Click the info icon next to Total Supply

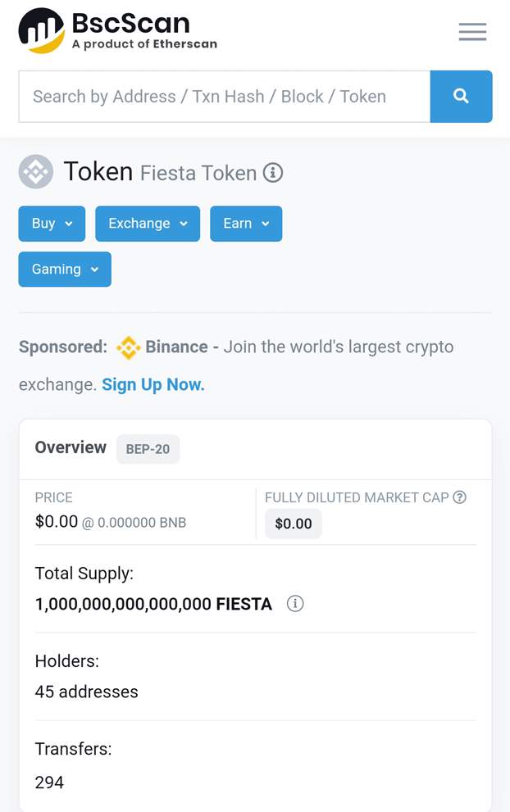pos(294,604)
